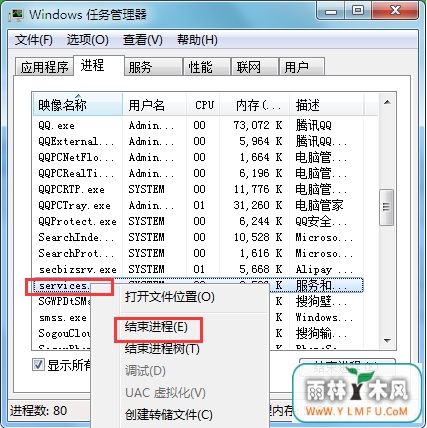The width and height of the screenshot is (427, 428).
Task: Go to the 性能 tab
Action: click(x=207, y=67)
